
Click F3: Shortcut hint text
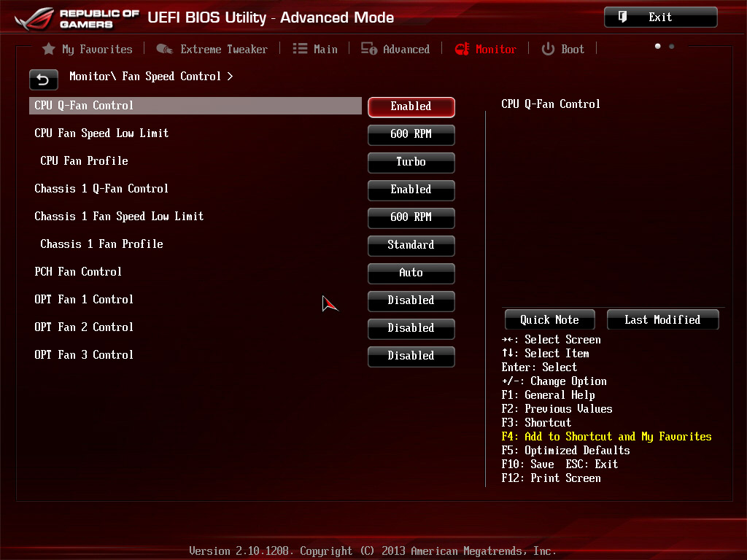[536, 422]
